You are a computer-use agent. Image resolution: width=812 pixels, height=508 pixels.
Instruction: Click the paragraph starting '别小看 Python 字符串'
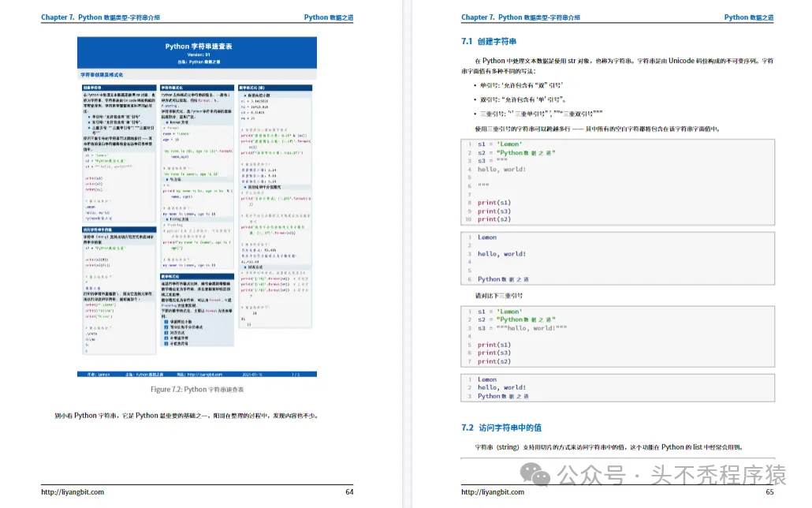pyautogui.click(x=186, y=416)
